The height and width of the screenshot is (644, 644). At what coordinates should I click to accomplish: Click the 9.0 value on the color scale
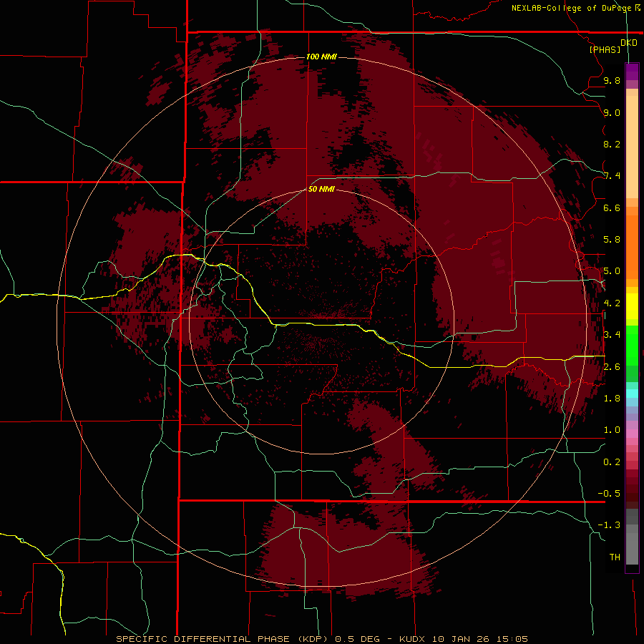(x=612, y=112)
